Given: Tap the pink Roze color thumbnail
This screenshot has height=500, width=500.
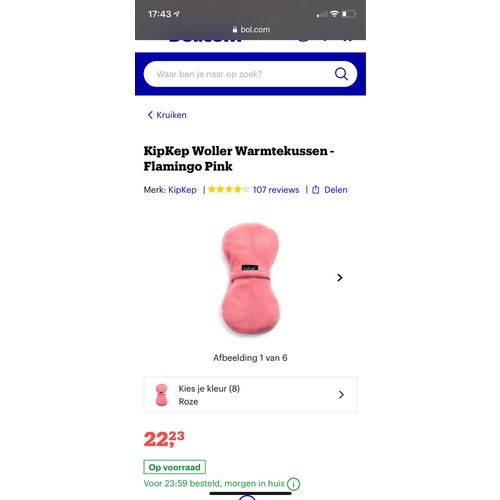Looking at the screenshot, I should click(161, 395).
